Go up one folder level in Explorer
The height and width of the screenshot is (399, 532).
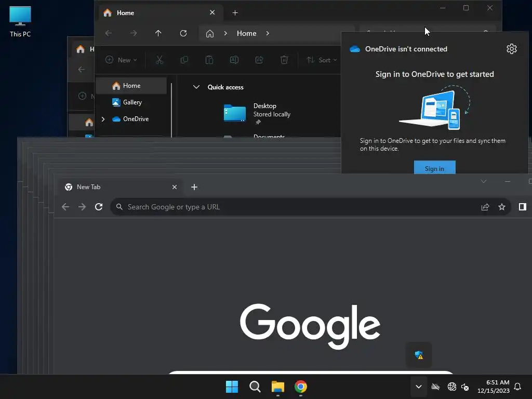[x=158, y=33]
